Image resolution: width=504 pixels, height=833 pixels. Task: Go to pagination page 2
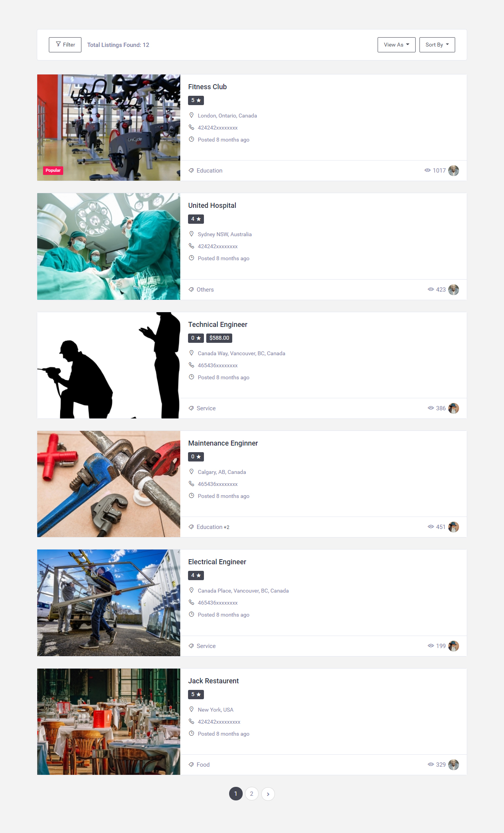(x=252, y=794)
